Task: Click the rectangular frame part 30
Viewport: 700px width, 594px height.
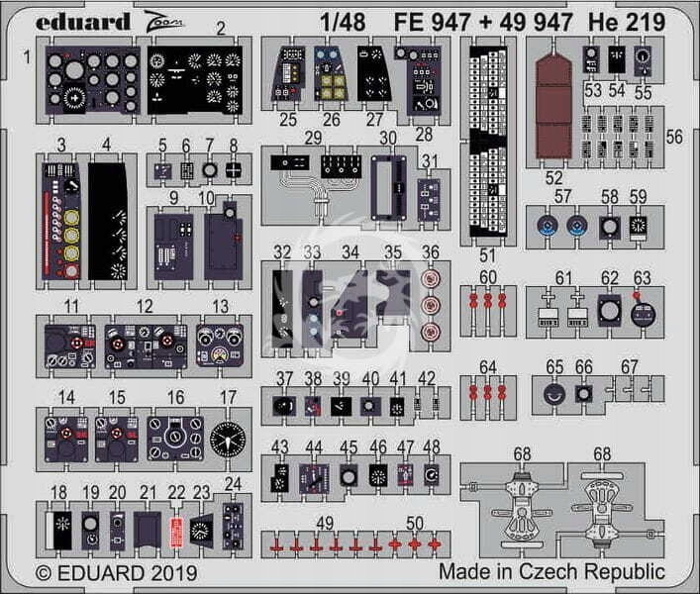Action: 388,187
